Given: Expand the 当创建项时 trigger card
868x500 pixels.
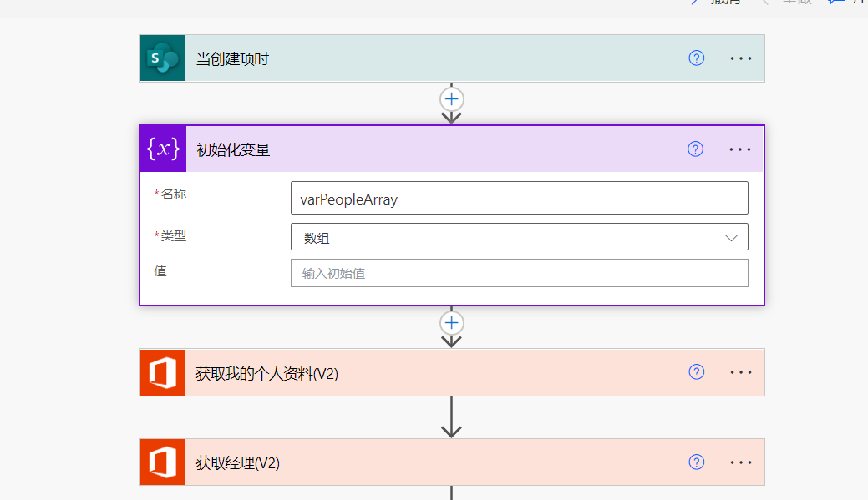Looking at the screenshot, I should coord(418,58).
